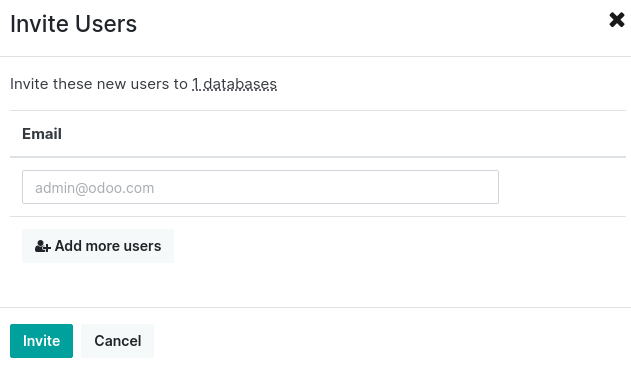Add more users to the invite list
Screen dimensions: 631x367
point(98,246)
